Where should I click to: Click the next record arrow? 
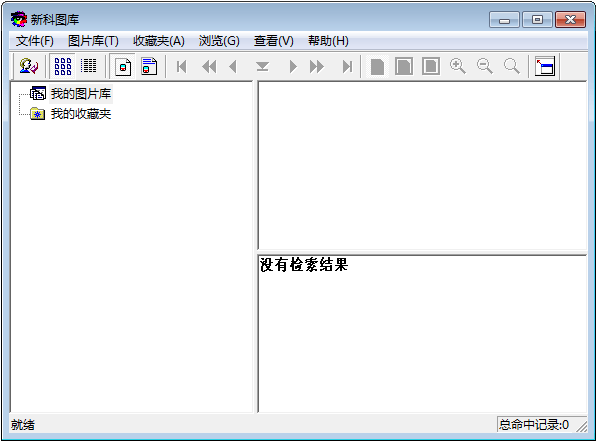293,67
